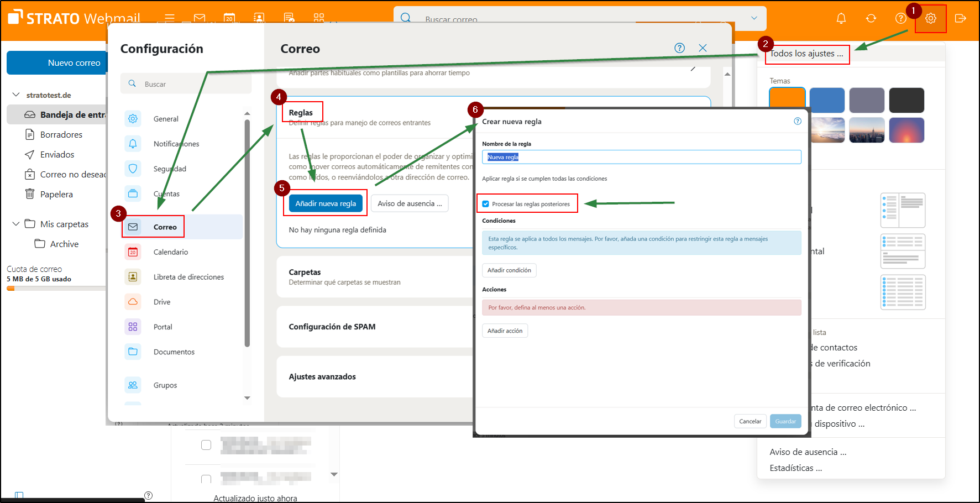
Task: Click the refresh sync icon
Action: [871, 19]
